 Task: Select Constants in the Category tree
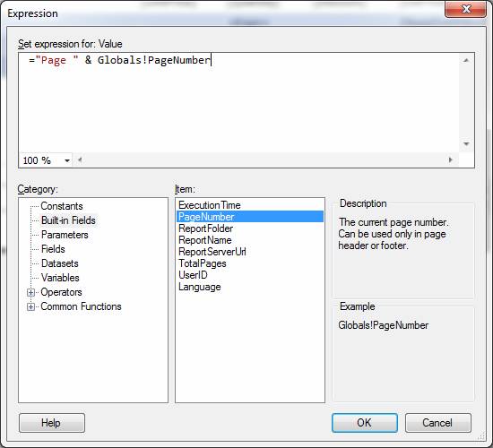coord(62,206)
